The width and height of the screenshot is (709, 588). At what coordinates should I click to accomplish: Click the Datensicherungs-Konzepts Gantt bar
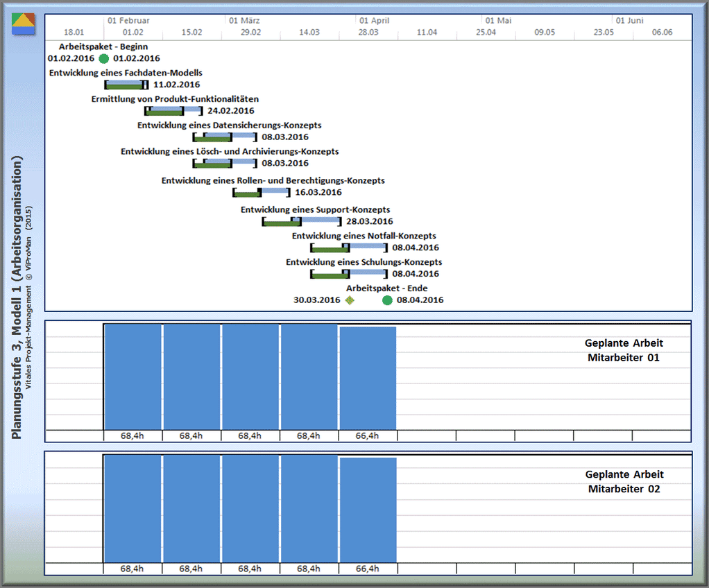point(224,137)
